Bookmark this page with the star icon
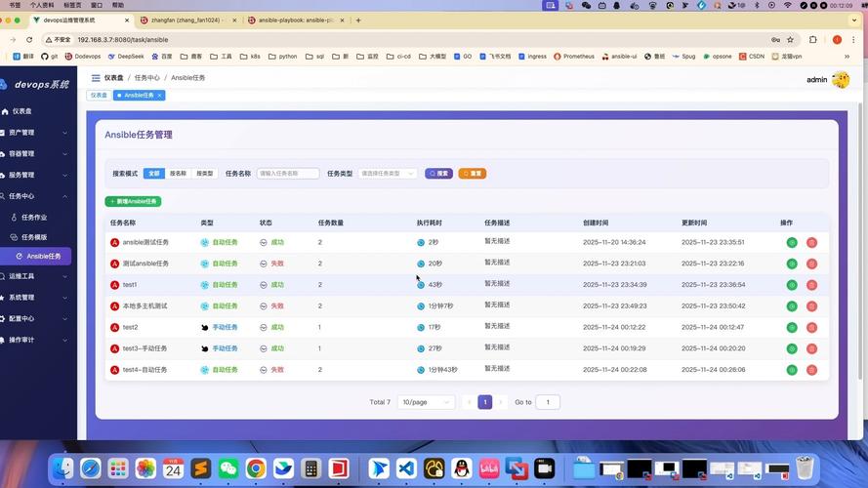 pyautogui.click(x=790, y=40)
